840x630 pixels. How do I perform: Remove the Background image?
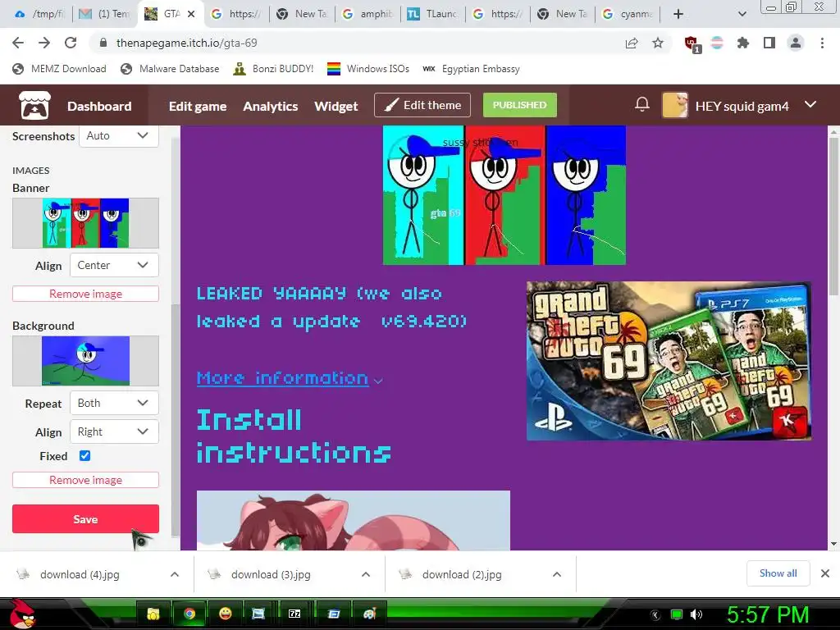click(85, 480)
